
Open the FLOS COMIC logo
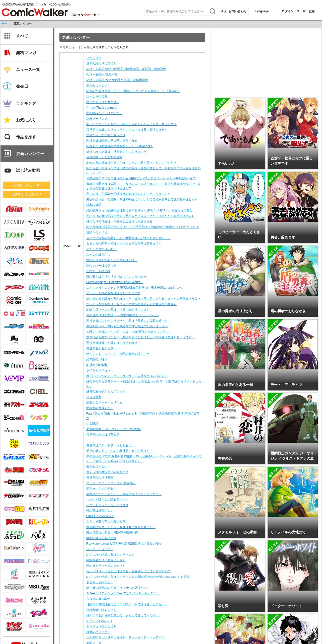point(39,561)
